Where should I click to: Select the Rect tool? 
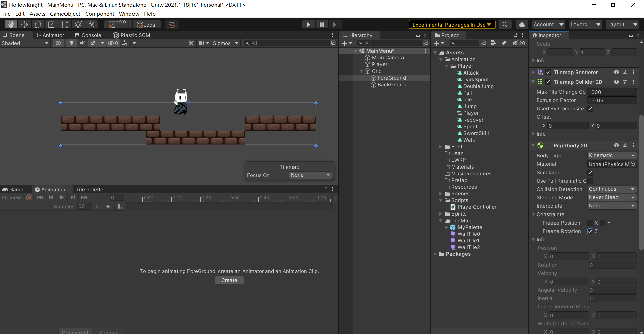click(x=65, y=25)
